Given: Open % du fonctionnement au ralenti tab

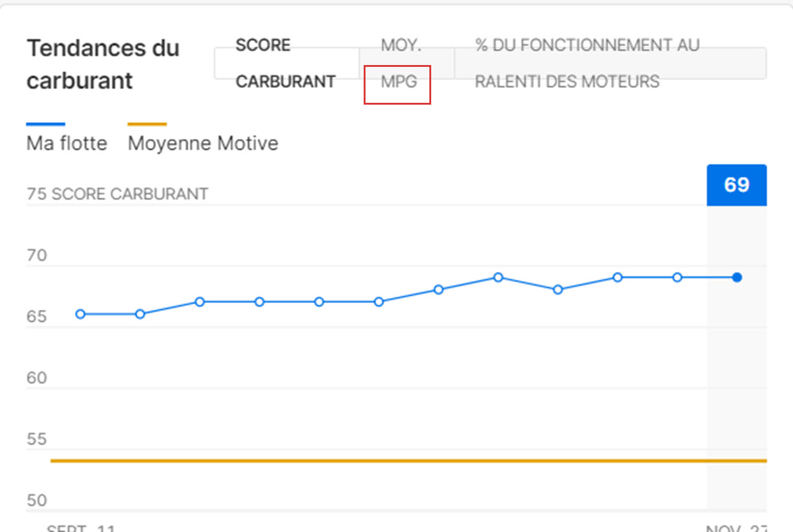Looking at the screenshot, I should 610,63.
